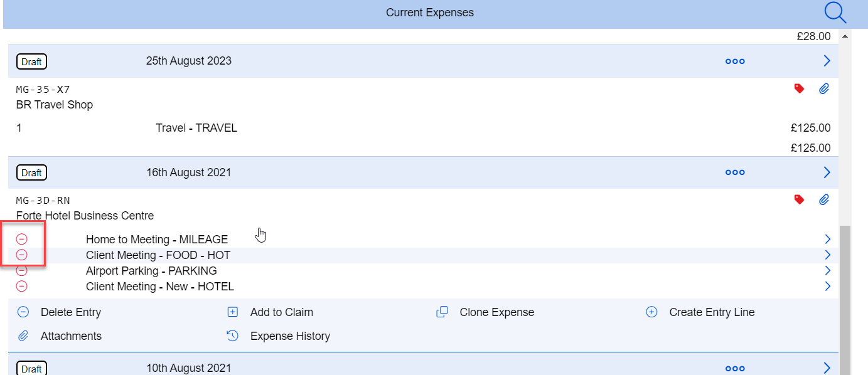Click the Client Meeting - New - HOTEL text
Screen dimensions: 868x375
pos(160,287)
